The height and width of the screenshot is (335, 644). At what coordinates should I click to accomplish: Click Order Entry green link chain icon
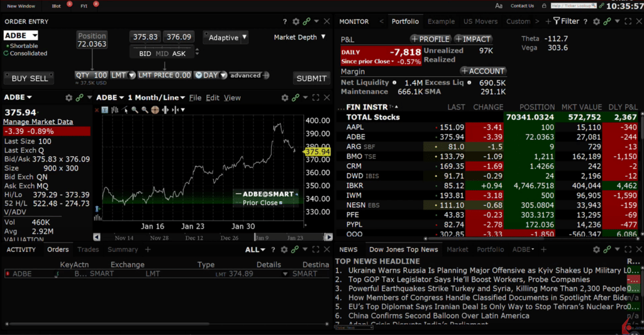[306, 21]
